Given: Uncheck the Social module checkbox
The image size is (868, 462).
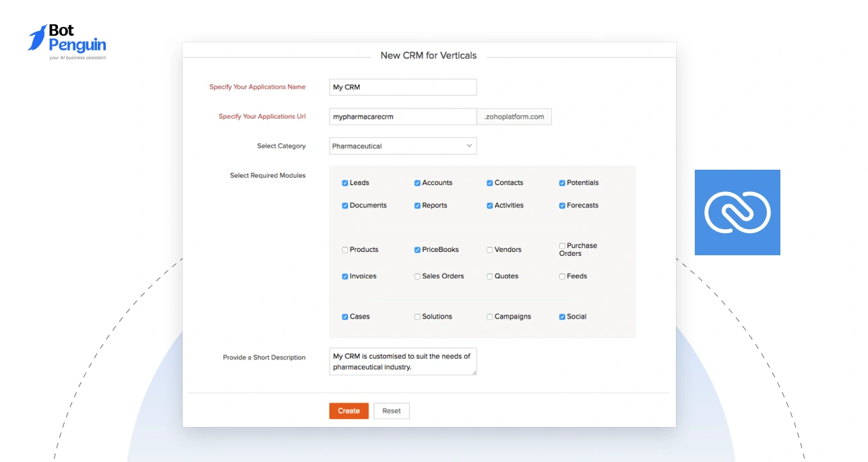Looking at the screenshot, I should pyautogui.click(x=562, y=317).
